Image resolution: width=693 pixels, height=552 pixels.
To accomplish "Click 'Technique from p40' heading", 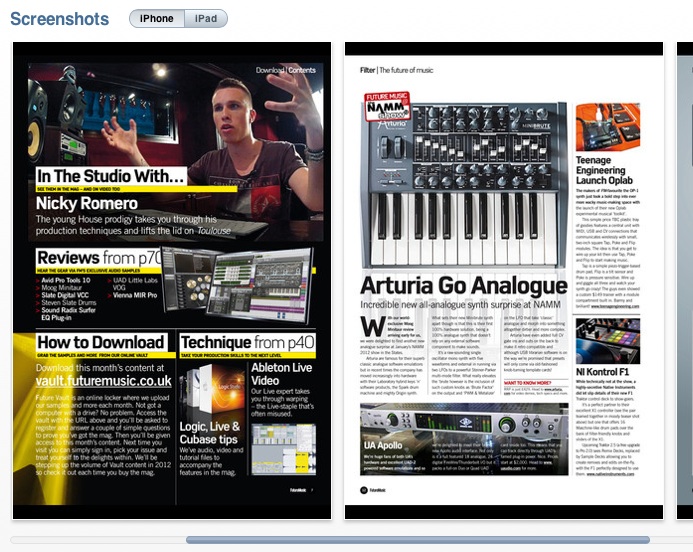I will pos(248,343).
